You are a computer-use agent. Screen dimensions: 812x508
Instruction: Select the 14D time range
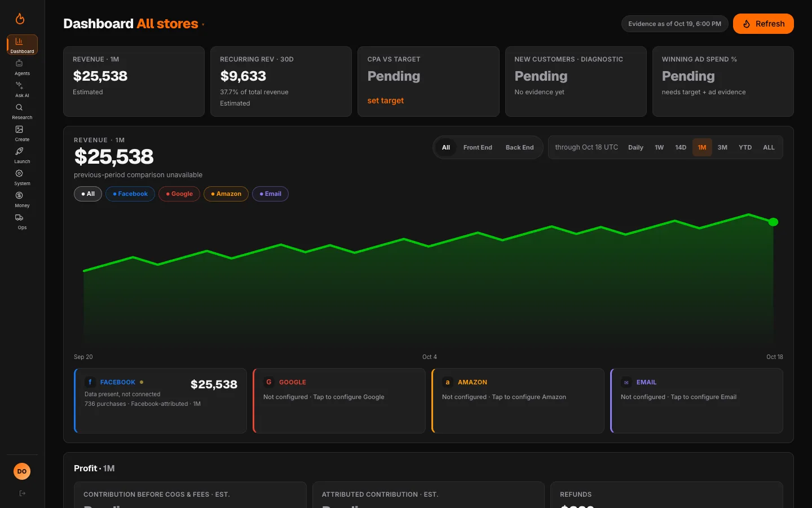pyautogui.click(x=681, y=147)
